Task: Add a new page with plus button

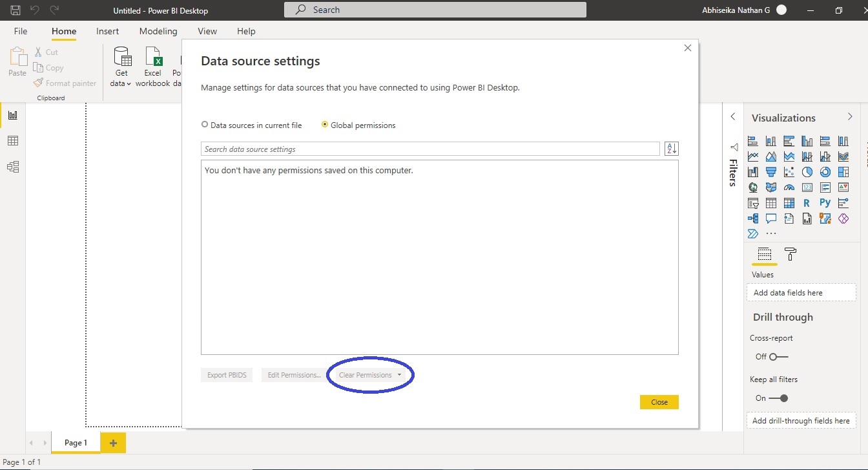Action: coord(113,443)
